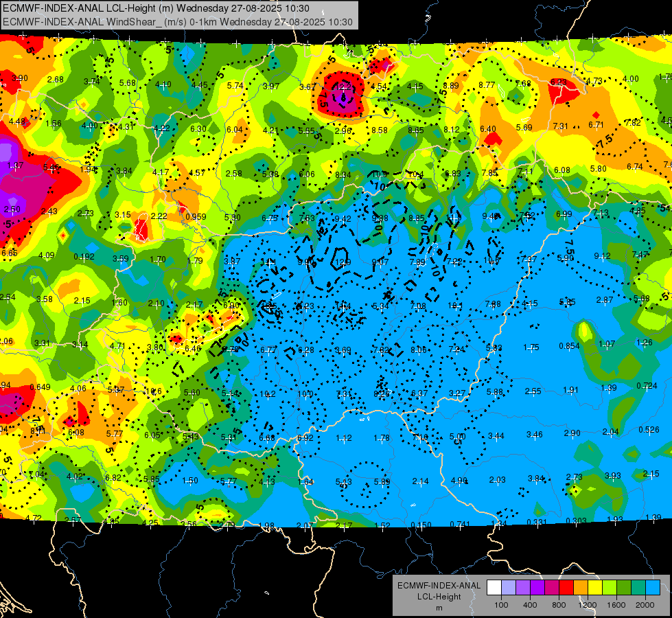Click the wind shear value '1.37'
Image resolution: width=672 pixels, height=618 pixels.
[x=15, y=165]
